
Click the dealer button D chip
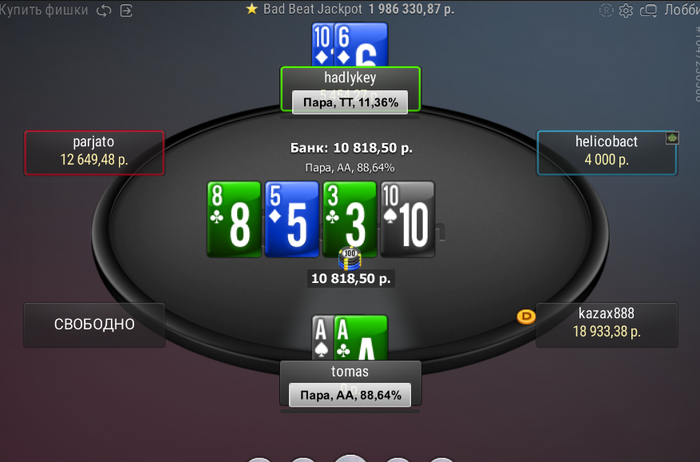(x=526, y=317)
